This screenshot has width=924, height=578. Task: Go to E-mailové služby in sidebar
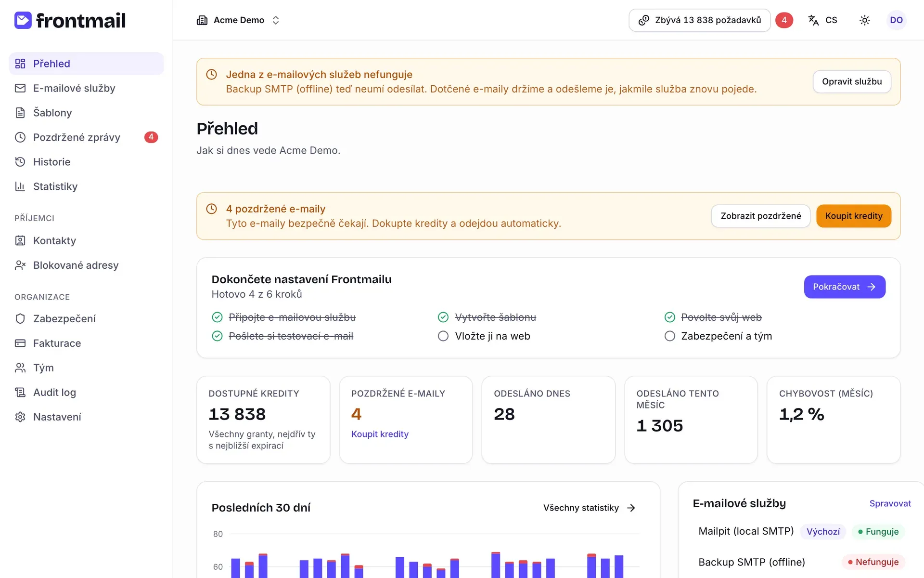tap(86, 88)
